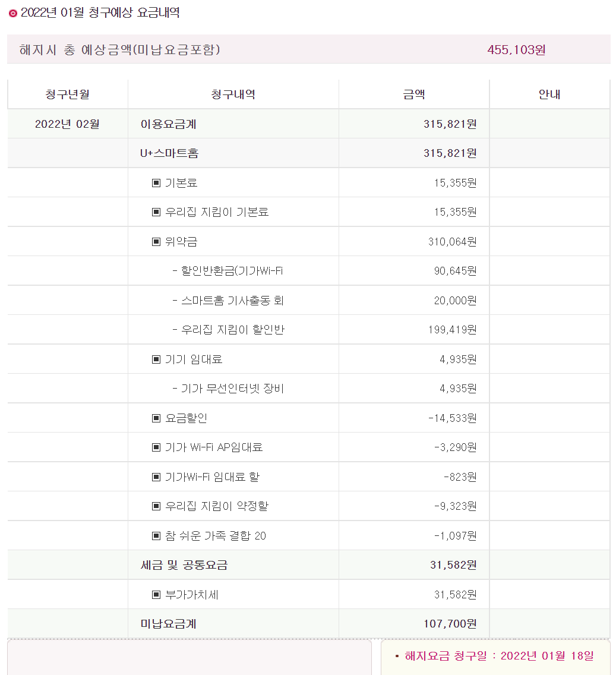Click the red bullet icon beside the 2022년 01월 title
This screenshot has height=675, width=616.
click(x=13, y=14)
